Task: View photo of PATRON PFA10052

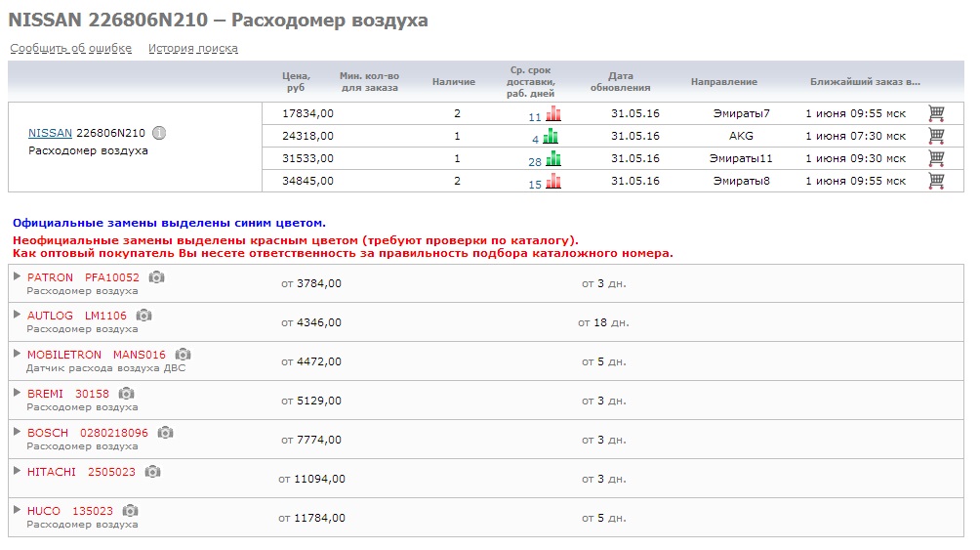Action: [156, 277]
